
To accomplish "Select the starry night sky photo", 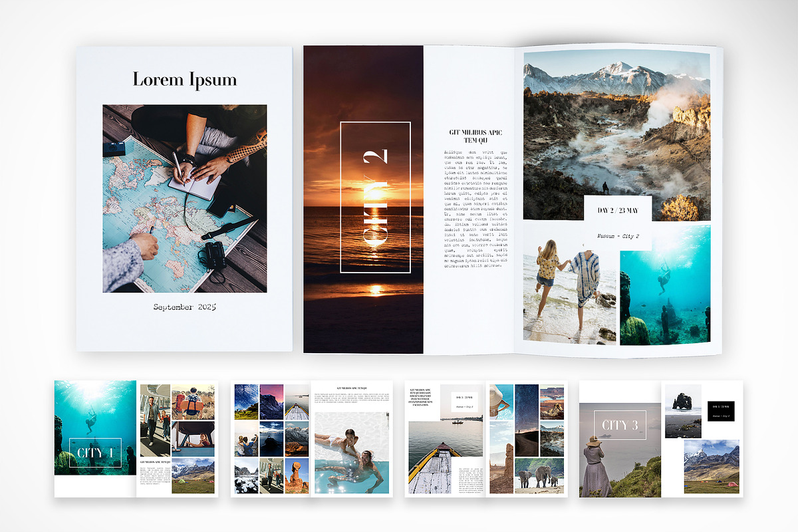I will tap(527, 420).
